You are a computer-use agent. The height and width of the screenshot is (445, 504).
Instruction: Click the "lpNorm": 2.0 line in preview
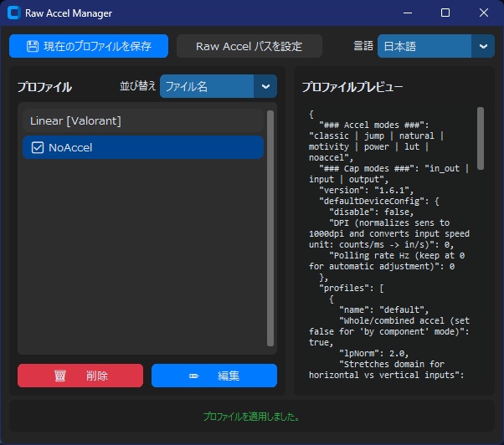click(373, 354)
